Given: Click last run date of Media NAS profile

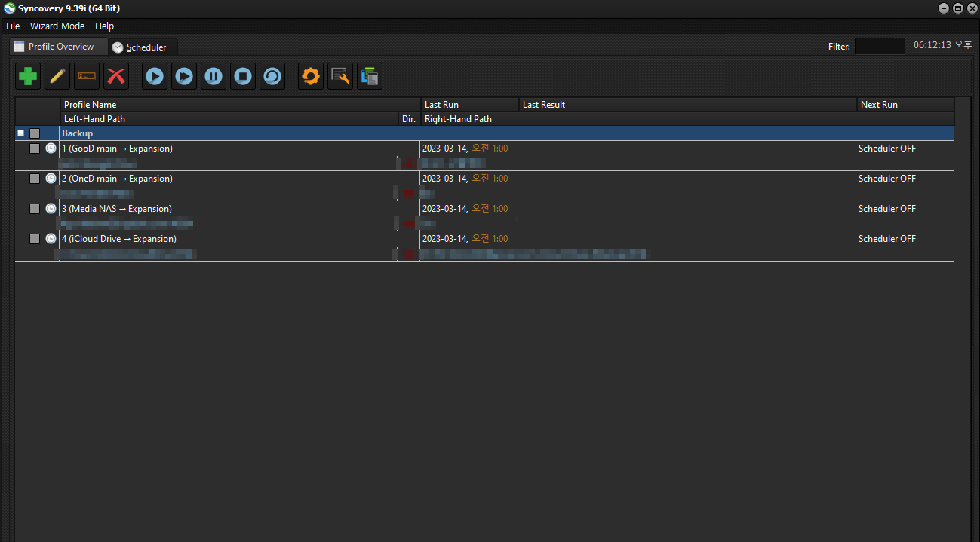Looking at the screenshot, I should pos(465,209).
